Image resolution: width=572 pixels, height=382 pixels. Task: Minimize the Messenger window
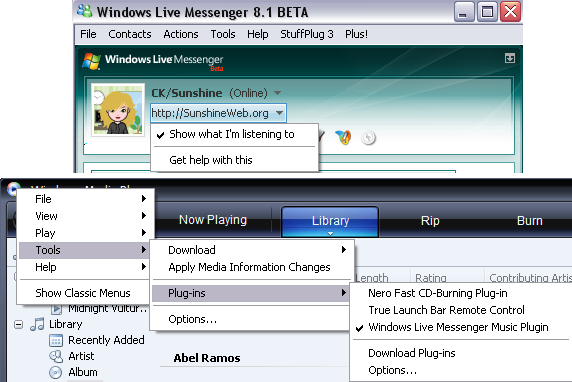point(463,12)
